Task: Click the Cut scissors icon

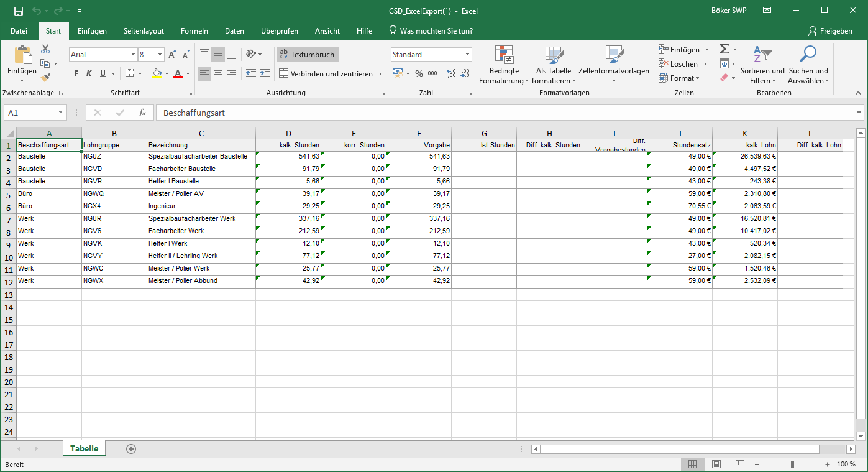Action: (x=45, y=49)
